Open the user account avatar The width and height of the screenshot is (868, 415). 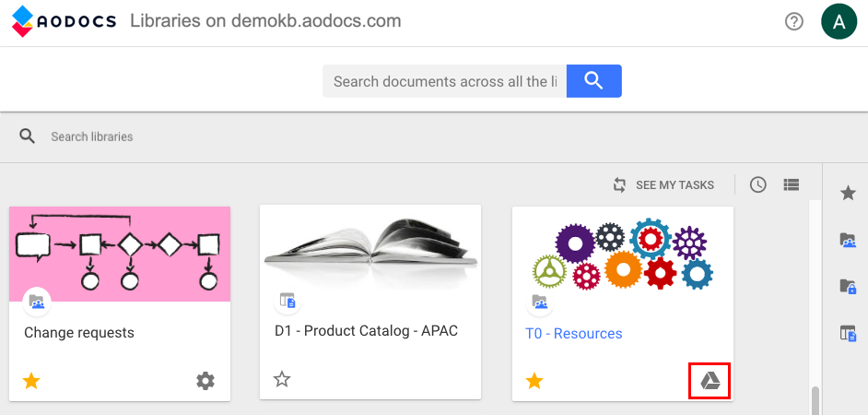(839, 22)
